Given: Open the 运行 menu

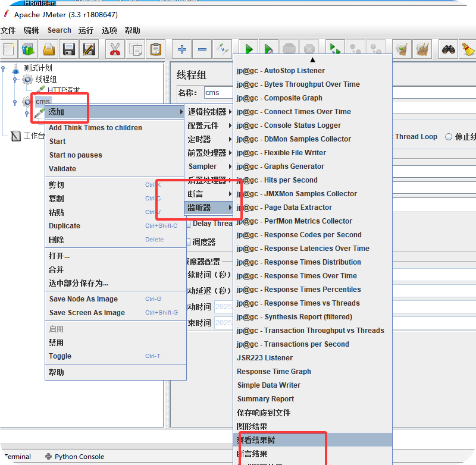Looking at the screenshot, I should point(86,30).
